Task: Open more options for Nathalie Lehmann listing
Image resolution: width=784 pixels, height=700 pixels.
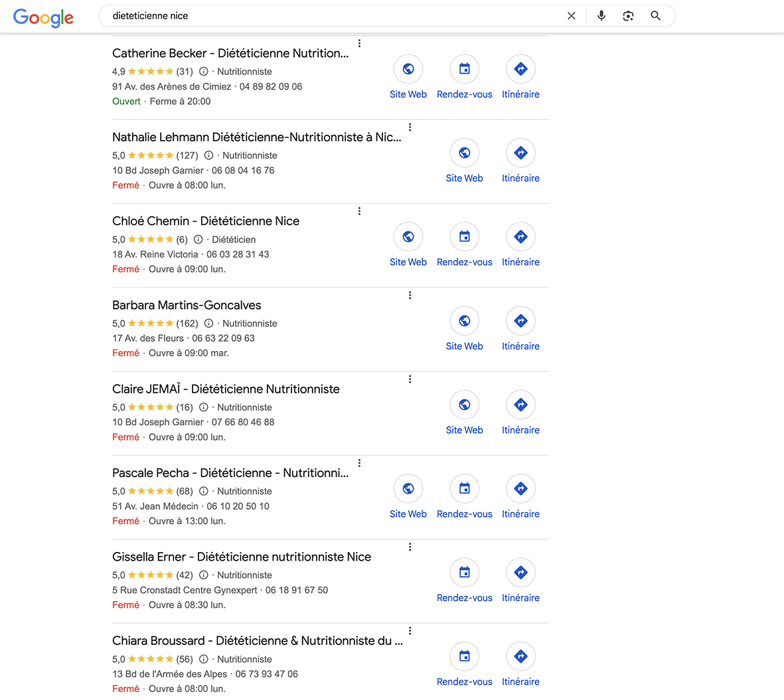Action: [x=410, y=127]
